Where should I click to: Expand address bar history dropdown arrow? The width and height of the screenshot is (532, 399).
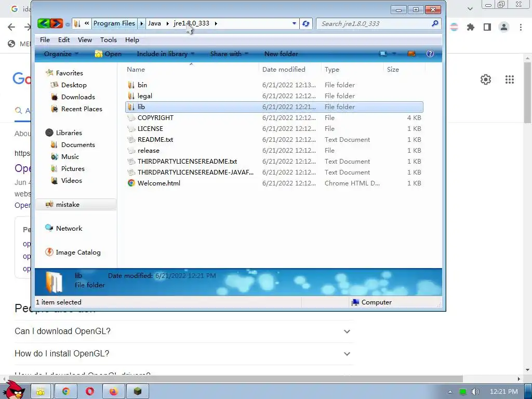point(294,23)
